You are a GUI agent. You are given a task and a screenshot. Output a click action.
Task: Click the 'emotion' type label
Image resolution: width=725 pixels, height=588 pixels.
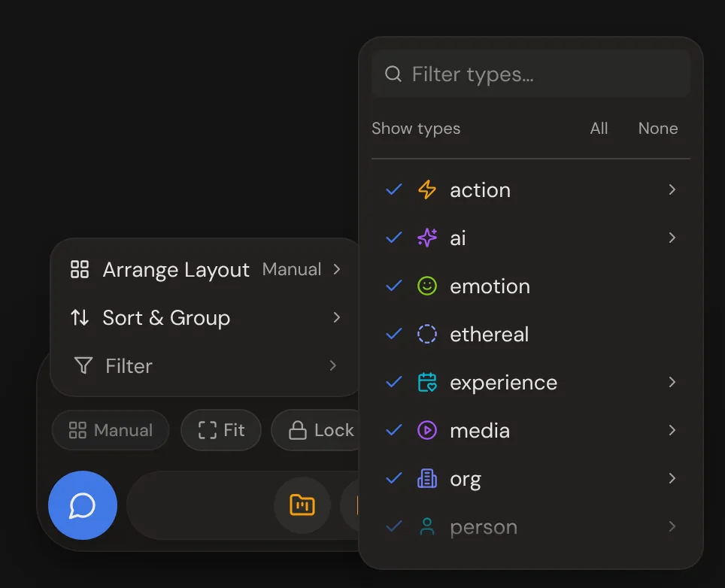490,286
